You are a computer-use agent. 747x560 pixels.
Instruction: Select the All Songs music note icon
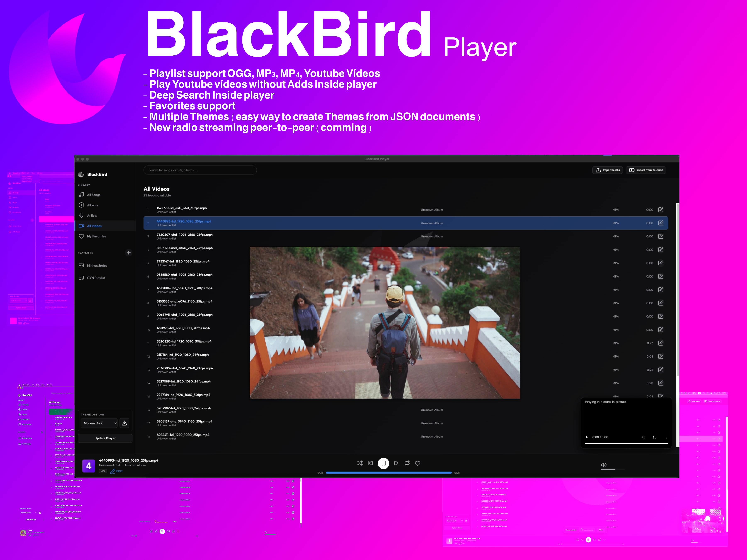click(x=82, y=194)
